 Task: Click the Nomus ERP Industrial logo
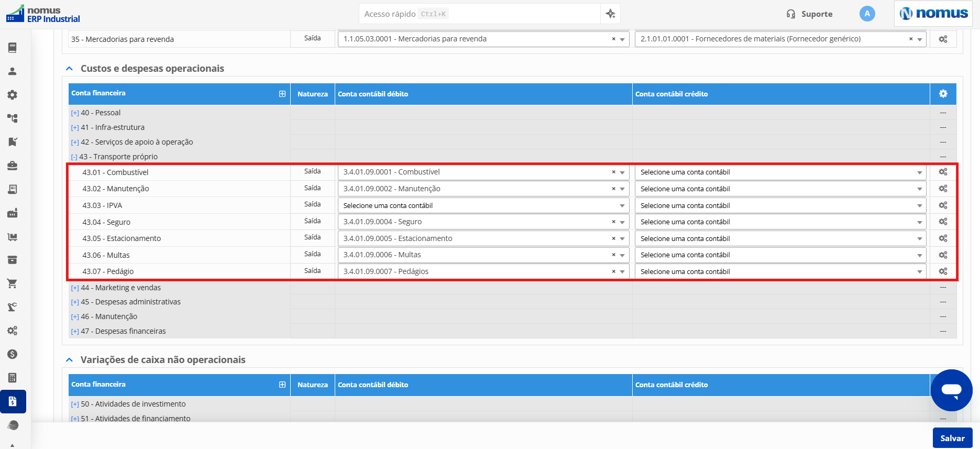point(43,14)
